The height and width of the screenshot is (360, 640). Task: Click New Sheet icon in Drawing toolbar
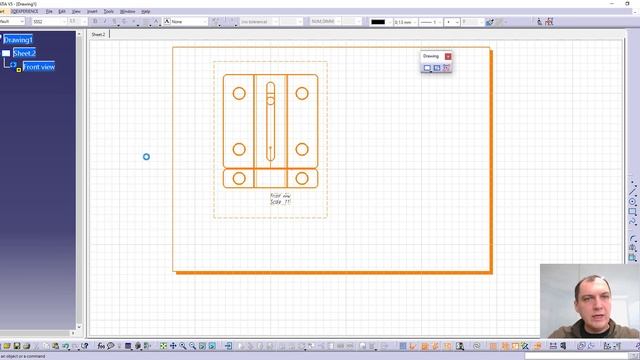[427, 68]
